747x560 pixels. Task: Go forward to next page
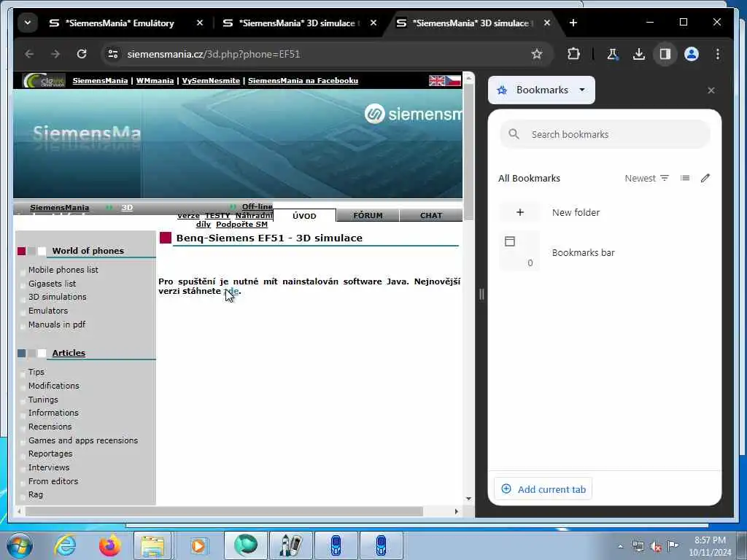[x=55, y=54]
